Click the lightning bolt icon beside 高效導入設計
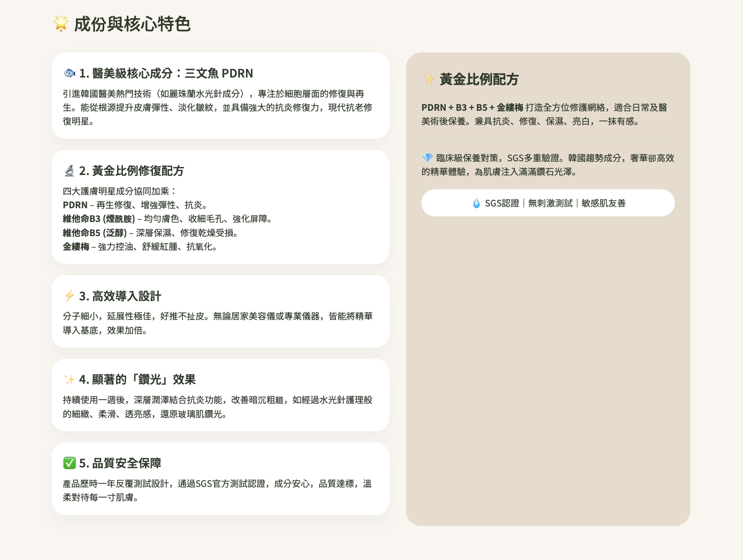743x560 pixels. 70,296
